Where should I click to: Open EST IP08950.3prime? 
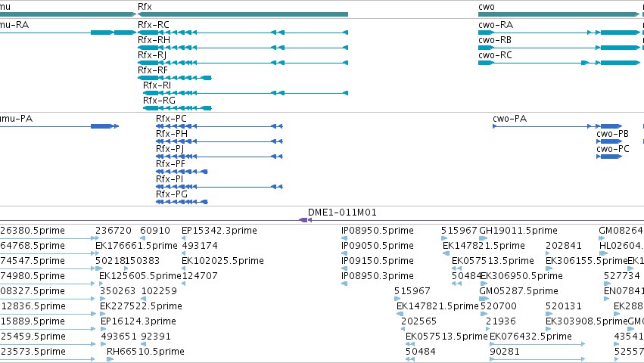coord(378,276)
